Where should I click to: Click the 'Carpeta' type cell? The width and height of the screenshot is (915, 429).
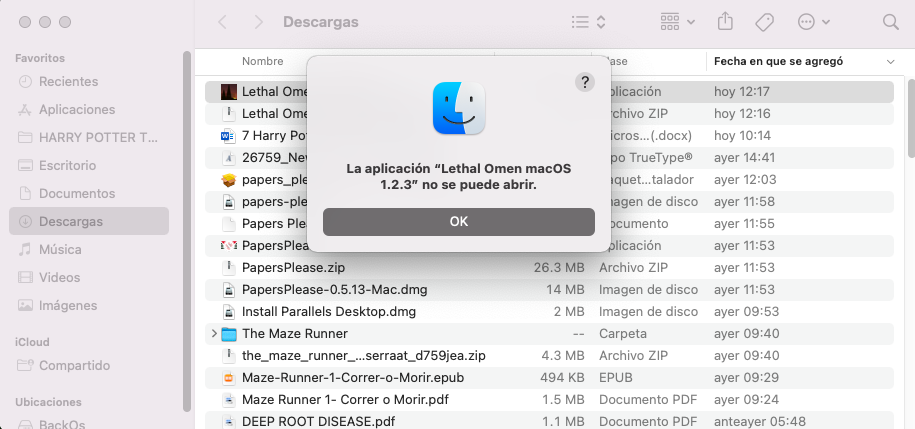tap(623, 334)
